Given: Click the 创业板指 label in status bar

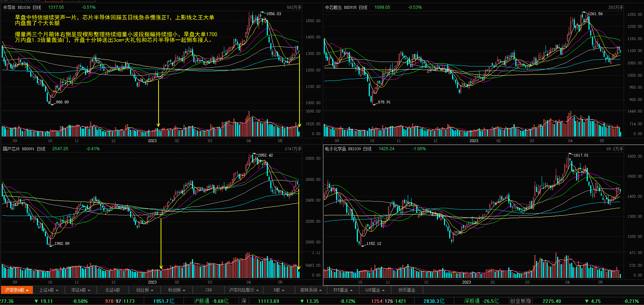Looking at the screenshot, I should [521, 301].
